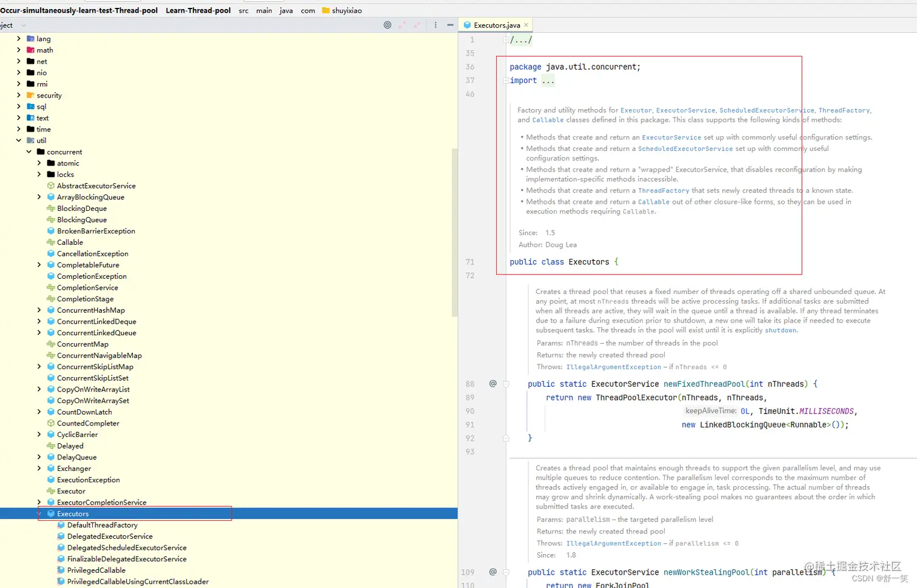Click the Select Opened File target icon
This screenshot has width=917, height=588.
point(388,25)
